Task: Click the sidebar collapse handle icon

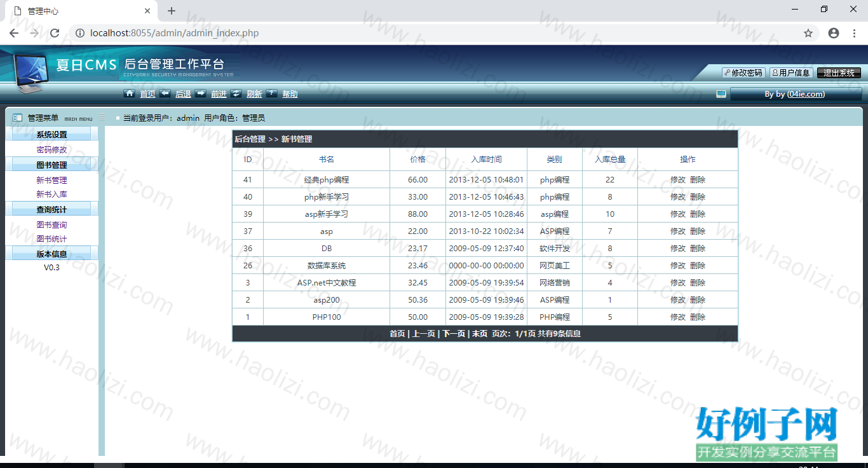Action: (x=102, y=117)
